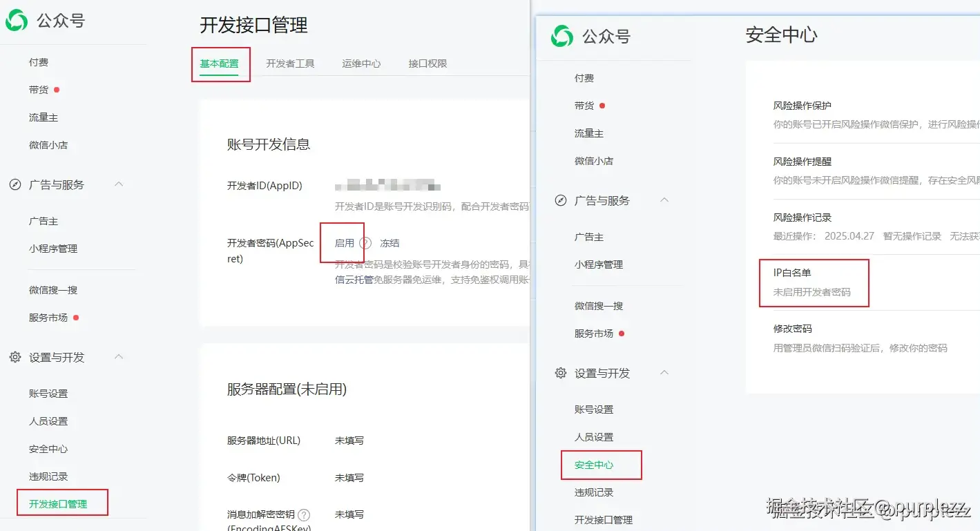Open 服务市场 in left window sidebar

pyautogui.click(x=48, y=318)
